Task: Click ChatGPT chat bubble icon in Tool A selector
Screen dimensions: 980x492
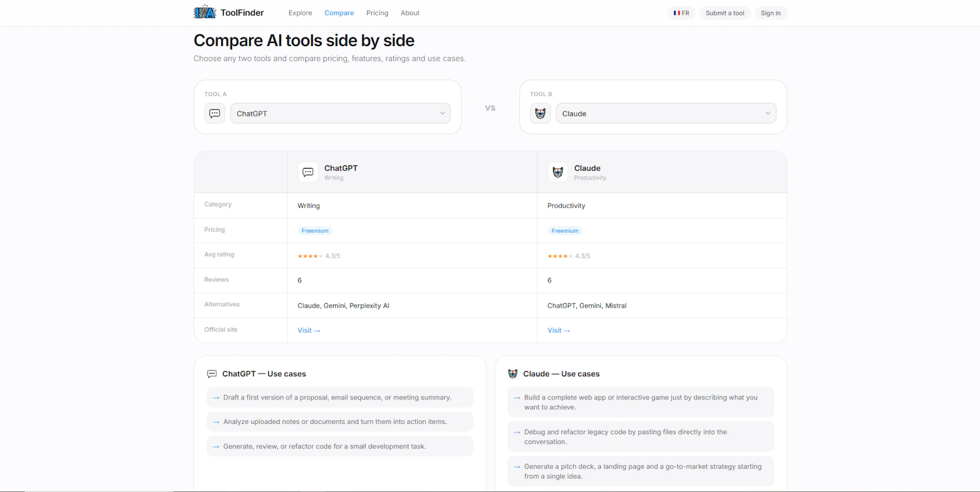Action: point(214,113)
